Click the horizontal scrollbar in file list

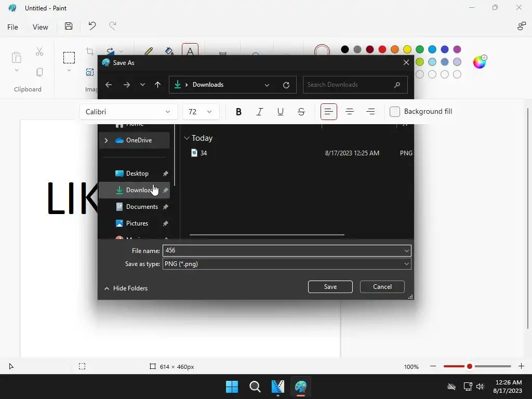[267, 234]
